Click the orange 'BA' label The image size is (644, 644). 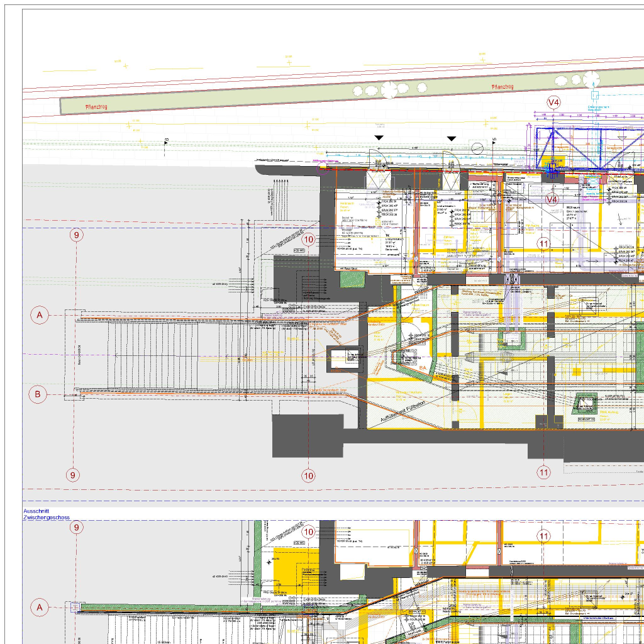pos(423,368)
